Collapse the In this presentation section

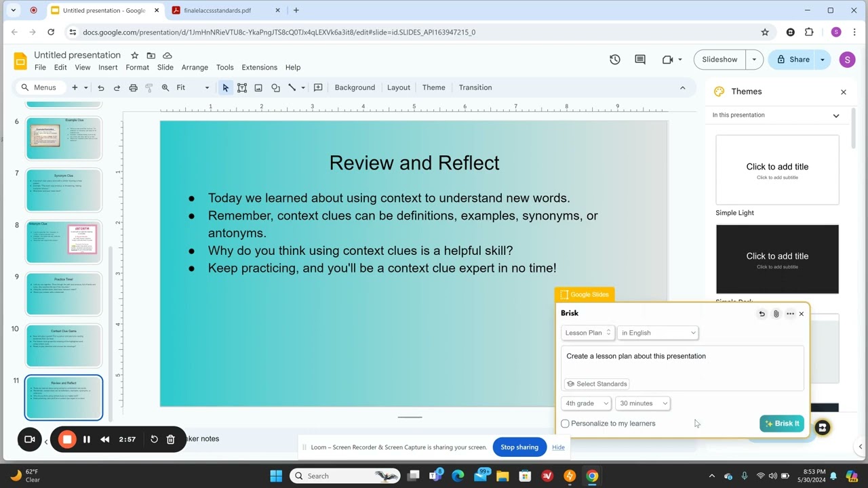pyautogui.click(x=836, y=115)
